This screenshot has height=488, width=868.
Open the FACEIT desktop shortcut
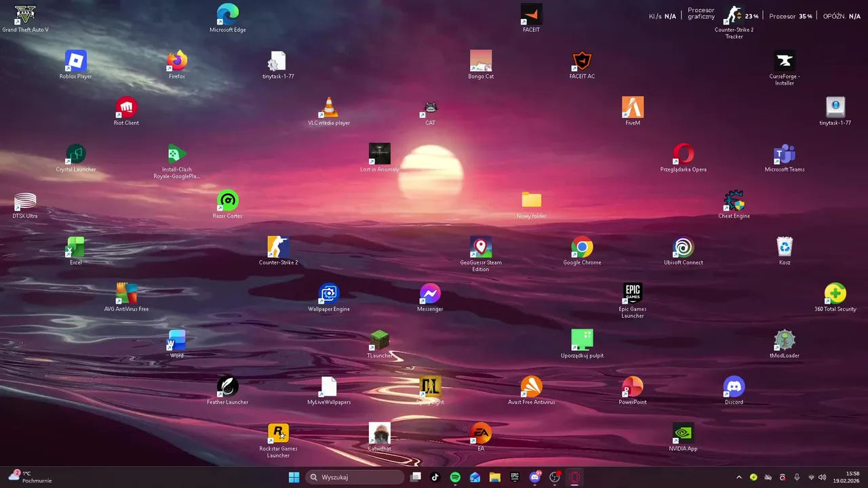pos(532,18)
